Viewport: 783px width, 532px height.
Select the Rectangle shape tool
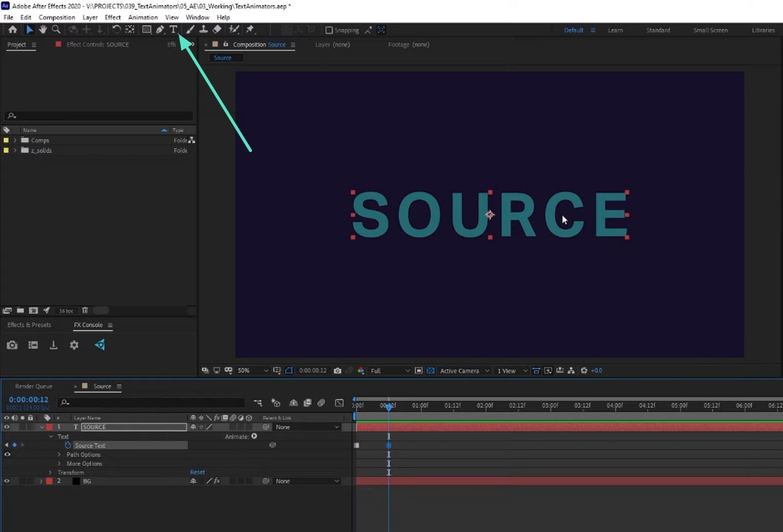(146, 30)
